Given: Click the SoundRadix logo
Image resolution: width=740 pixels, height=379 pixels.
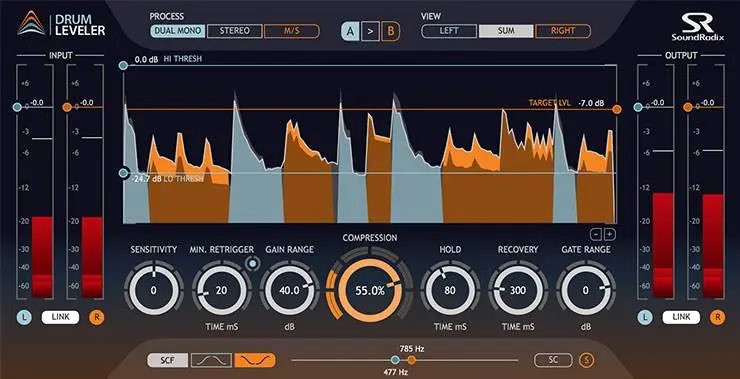Looking at the screenshot, I should click(x=698, y=26).
